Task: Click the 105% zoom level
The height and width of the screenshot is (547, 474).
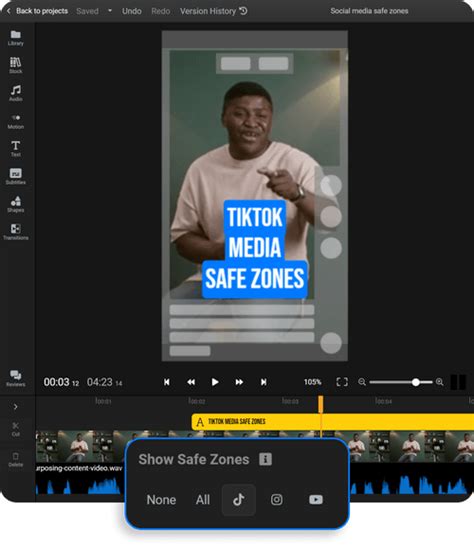Action: tap(313, 382)
